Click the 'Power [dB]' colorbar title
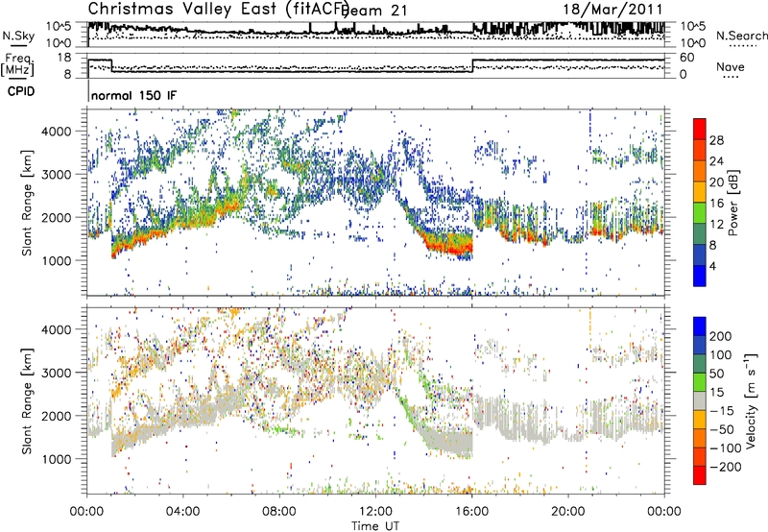Viewport: 768px width, 532px height. pyautogui.click(x=733, y=203)
